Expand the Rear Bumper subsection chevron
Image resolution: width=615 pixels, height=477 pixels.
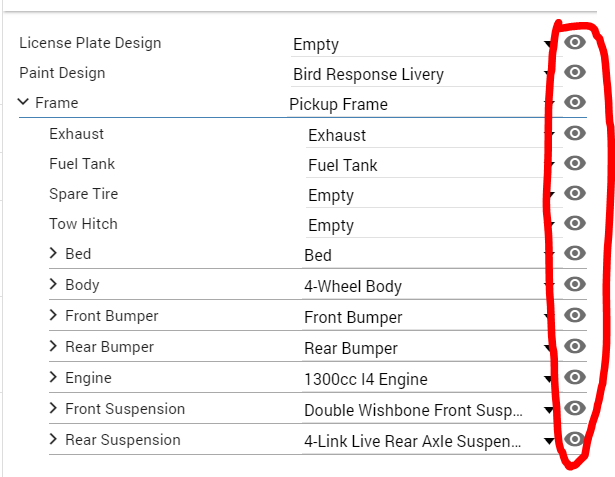53,346
